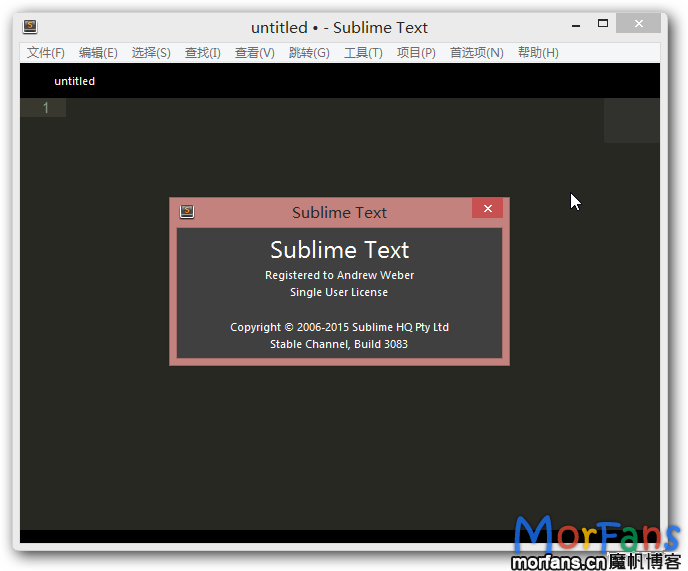Click the copyright 2006-2015 Sublime HQ line

tap(339, 327)
